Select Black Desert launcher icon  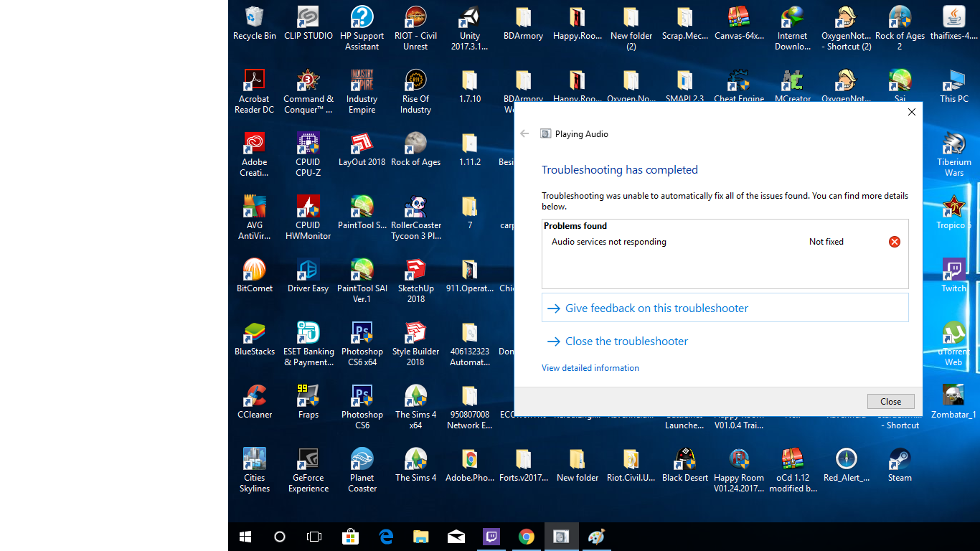(684, 465)
